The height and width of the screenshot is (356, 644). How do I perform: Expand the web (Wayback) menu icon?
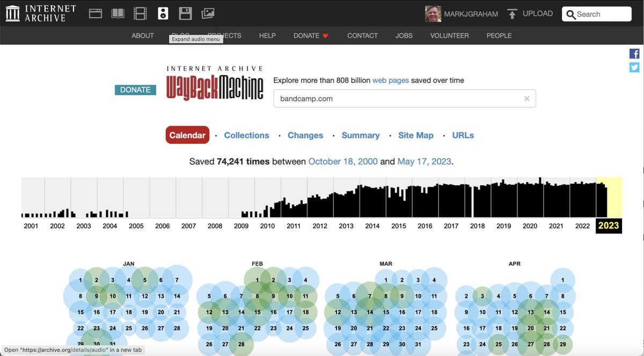pyautogui.click(x=96, y=13)
